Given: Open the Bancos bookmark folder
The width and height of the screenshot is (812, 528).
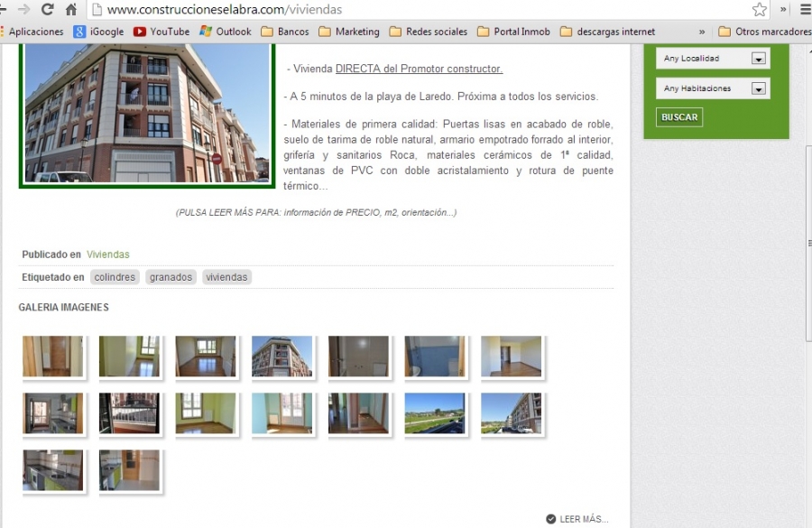Looking at the screenshot, I should tap(285, 32).
